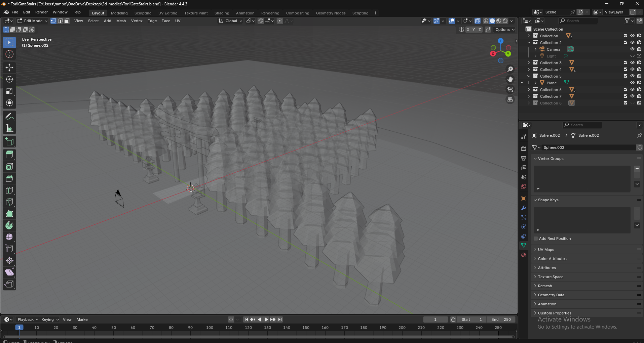Enable the Add Rest Position checkbox
The height and width of the screenshot is (343, 644).
pyautogui.click(x=536, y=239)
